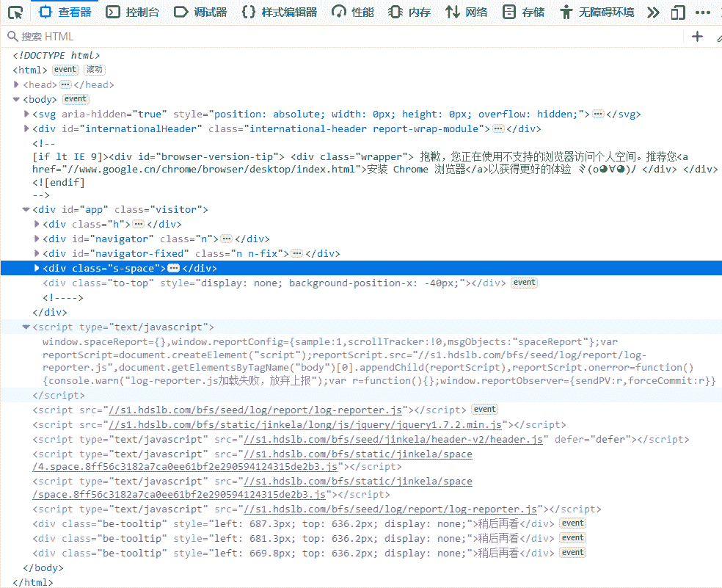Expand the ellipsis badge in the head element
Screen dimensions: 722x588
pos(65,84)
